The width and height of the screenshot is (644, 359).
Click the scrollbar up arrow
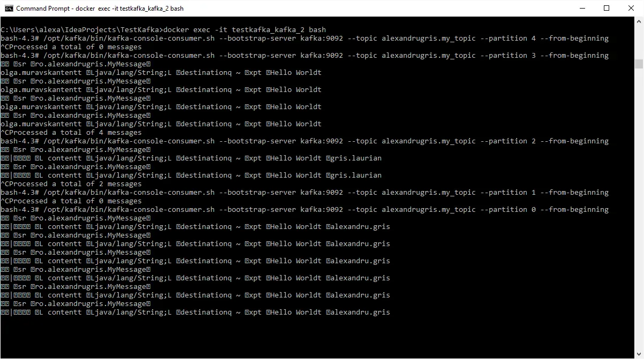coord(639,21)
